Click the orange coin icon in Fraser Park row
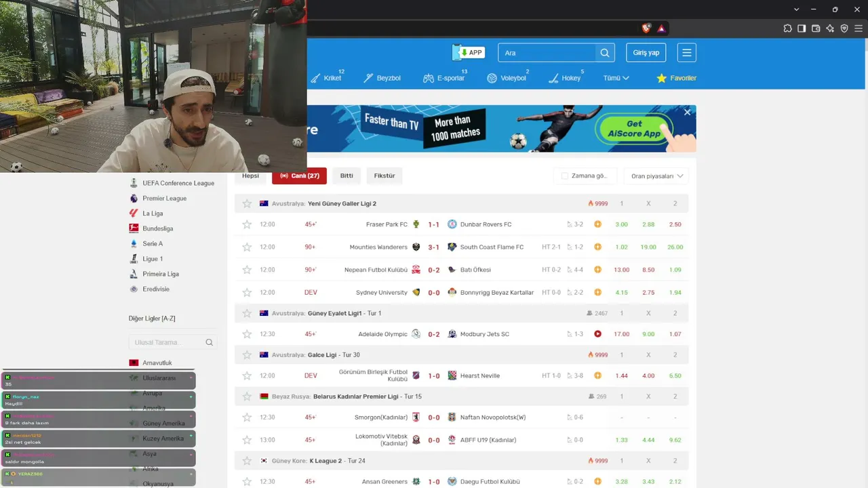Screen dimensions: 868x488 tap(597, 224)
